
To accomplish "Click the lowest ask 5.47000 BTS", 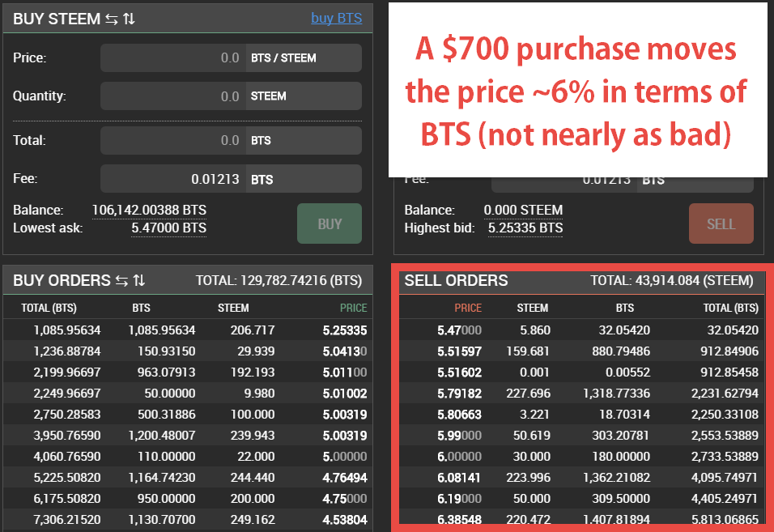I will [169, 228].
